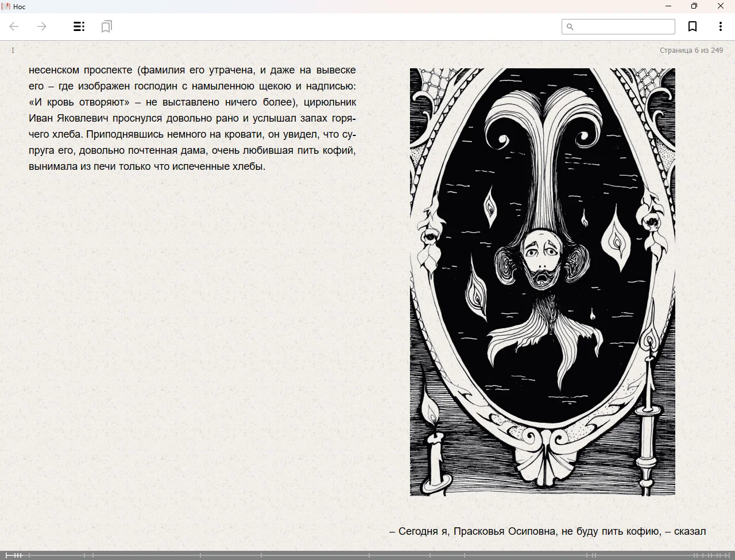Toggle bookmark for the current page

tap(693, 26)
